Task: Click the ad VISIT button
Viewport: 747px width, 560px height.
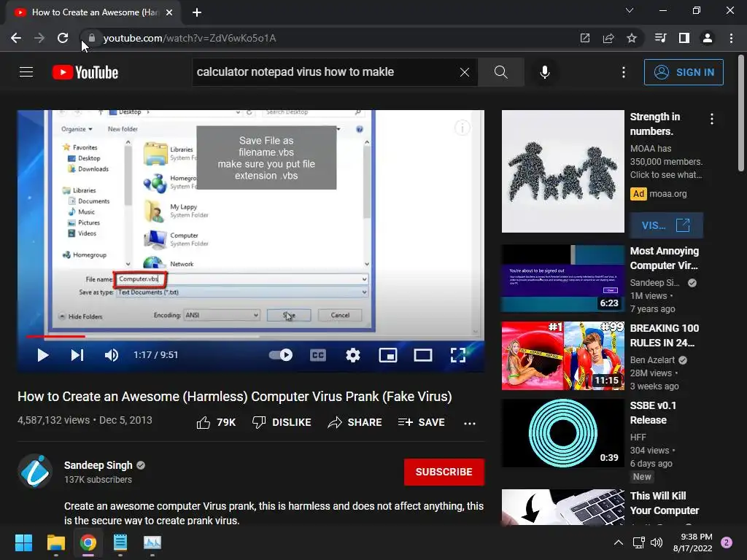Action: [666, 225]
